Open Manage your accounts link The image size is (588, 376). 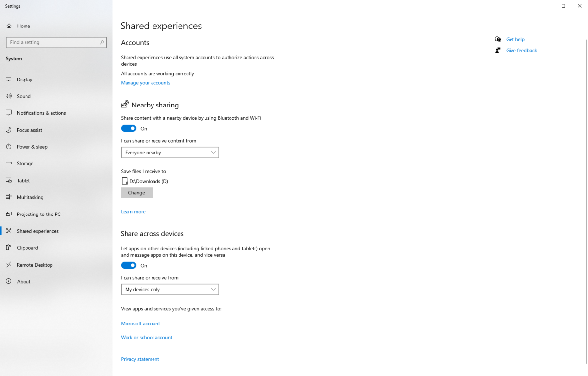[x=146, y=83]
